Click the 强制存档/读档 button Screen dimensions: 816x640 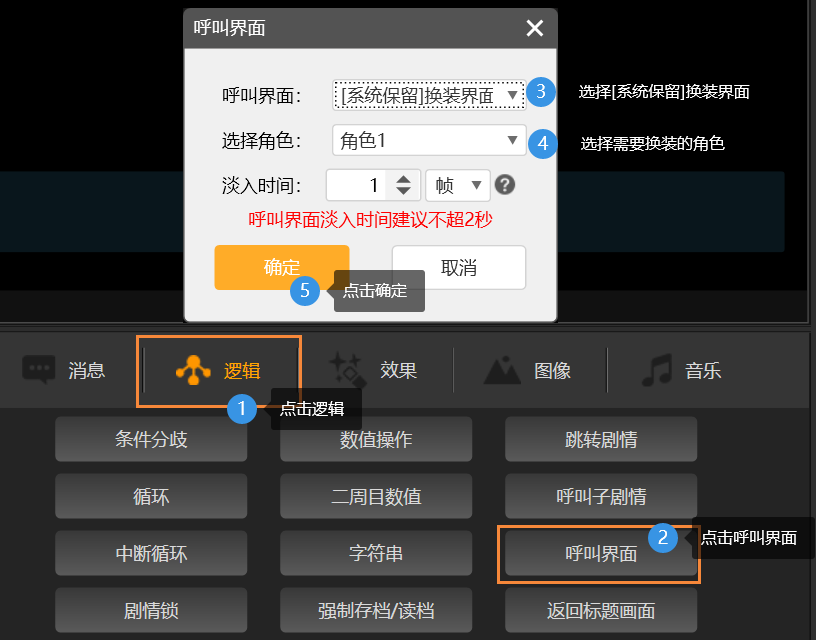[x=376, y=610]
